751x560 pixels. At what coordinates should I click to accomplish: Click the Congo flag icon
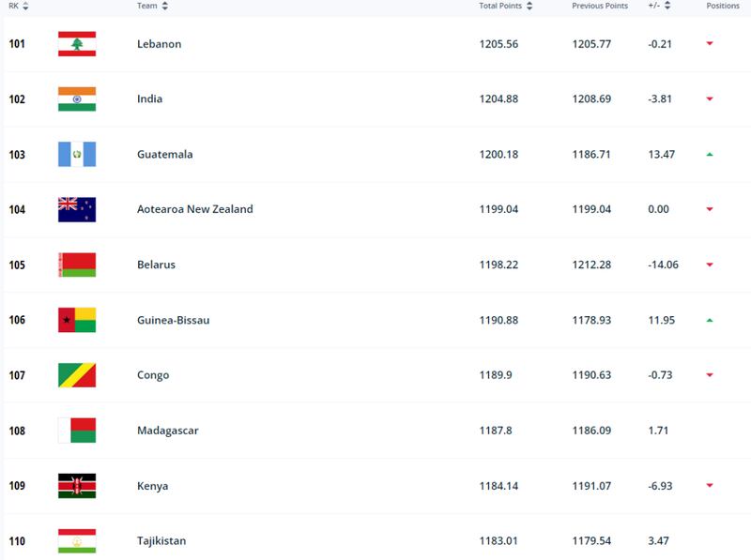point(77,375)
